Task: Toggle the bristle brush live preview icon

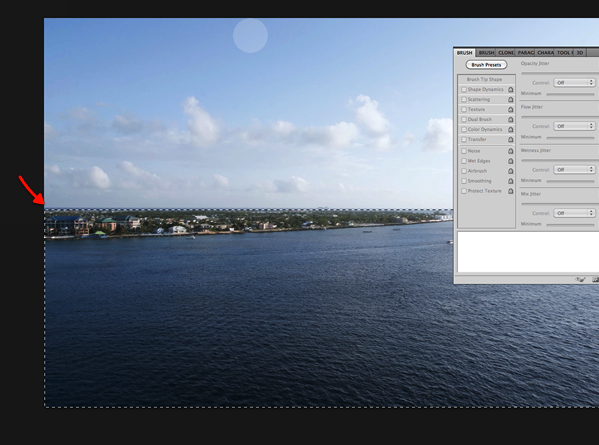Action: point(580,280)
